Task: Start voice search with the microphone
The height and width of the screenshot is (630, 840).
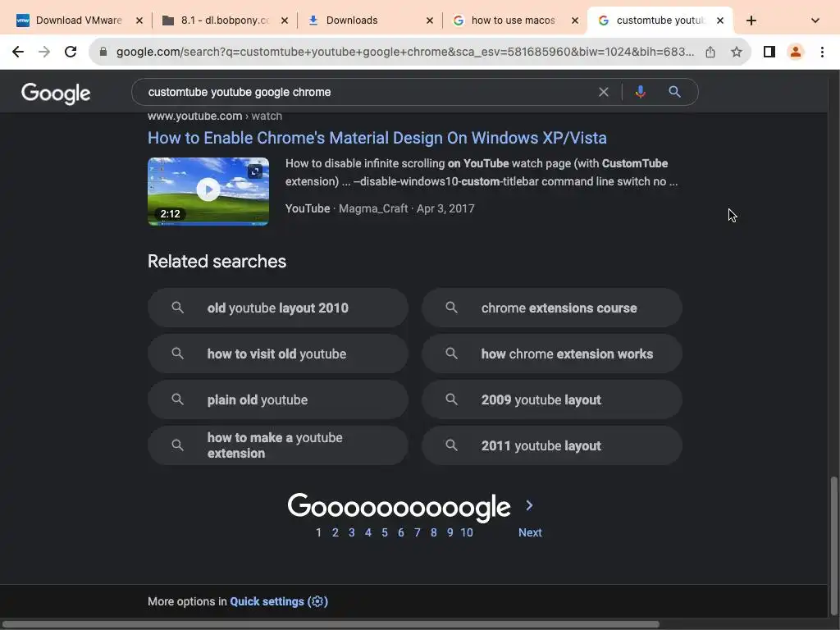Action: point(640,92)
